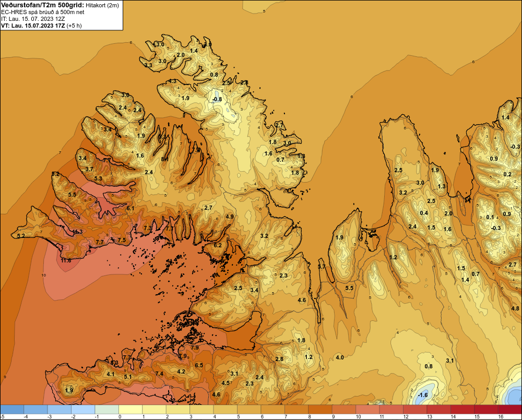The image size is (522, 420).
Task: Click the "4.3" temperature value
Action: pos(172,81)
